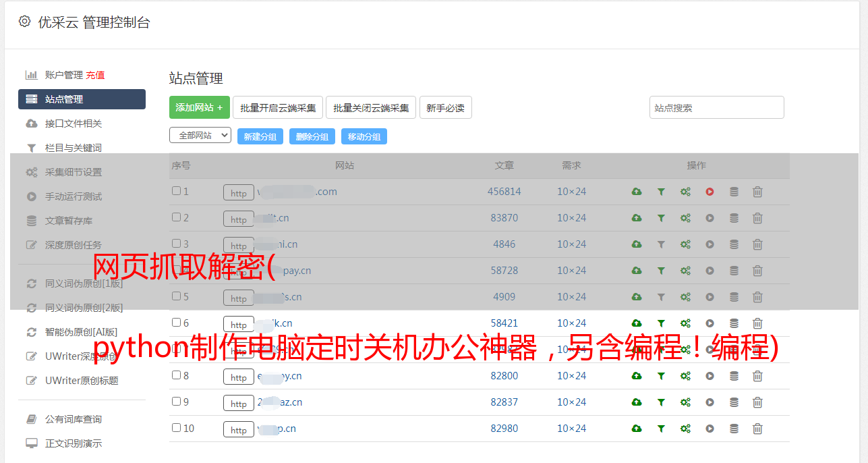Viewport: 868px width, 463px height.
Task: Select the checkbox for site row 6
Action: [176, 323]
